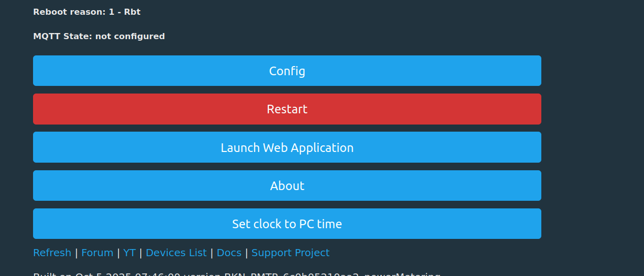
Task: Click the firmware build version text
Action: click(x=236, y=274)
